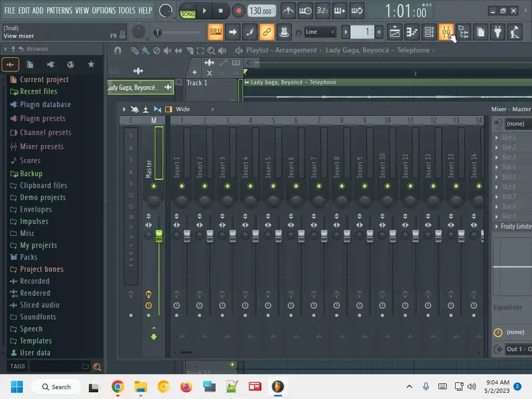Select the playlist zoom tool icon
This screenshot has width=532, height=399.
211,50
